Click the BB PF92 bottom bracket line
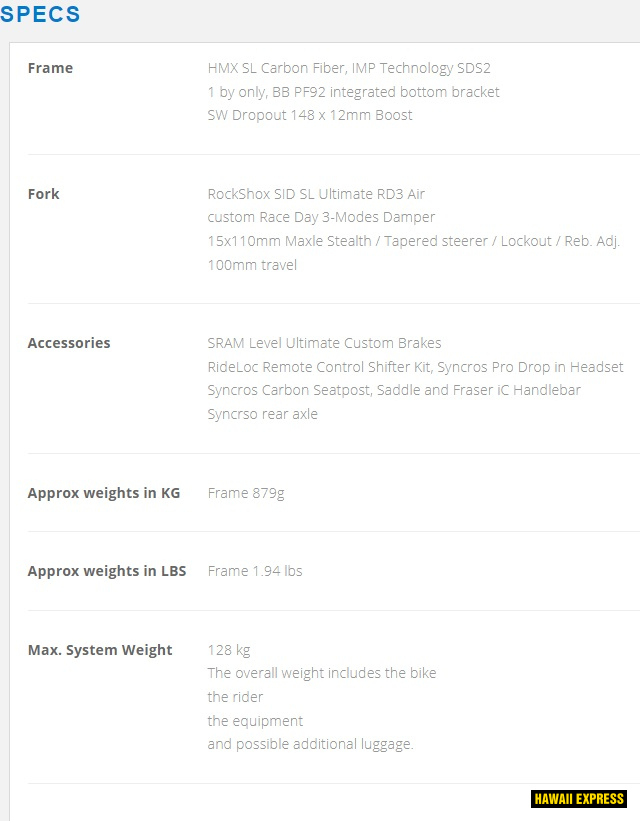The width and height of the screenshot is (640, 821). pyautogui.click(x=353, y=92)
